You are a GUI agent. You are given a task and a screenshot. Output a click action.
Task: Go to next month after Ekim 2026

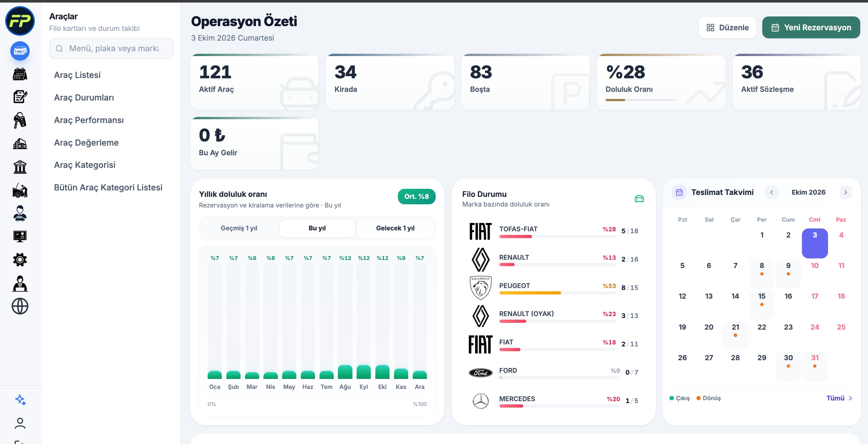[x=845, y=192]
